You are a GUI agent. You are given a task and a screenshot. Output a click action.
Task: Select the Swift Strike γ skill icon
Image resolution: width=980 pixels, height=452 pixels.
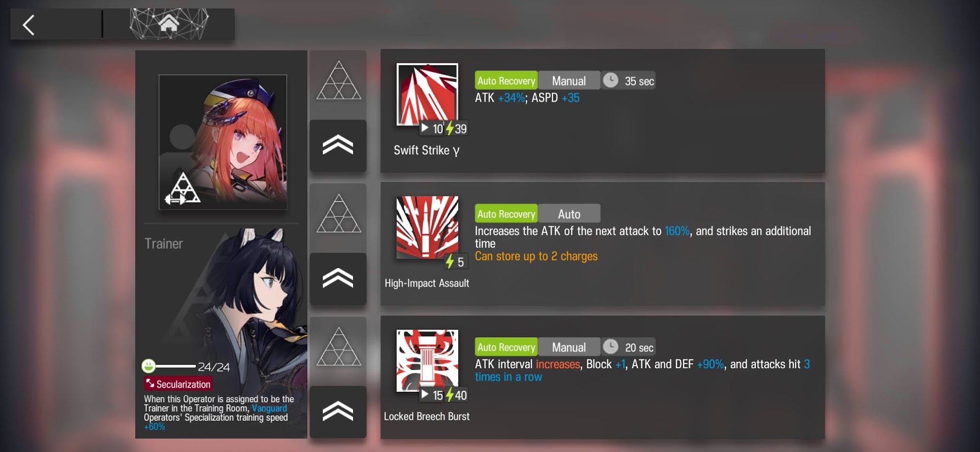pyautogui.click(x=427, y=94)
